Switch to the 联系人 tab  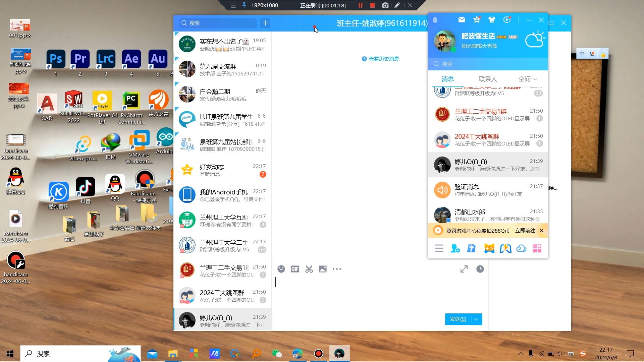tap(488, 79)
